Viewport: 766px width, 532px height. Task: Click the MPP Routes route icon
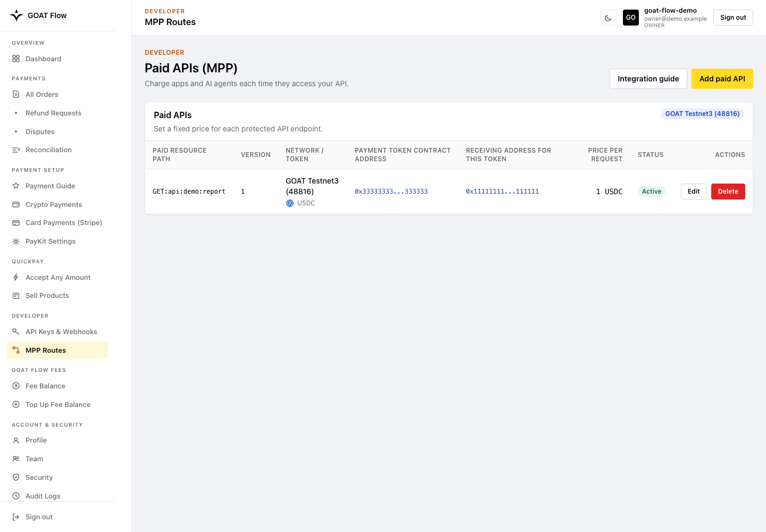(x=16, y=350)
